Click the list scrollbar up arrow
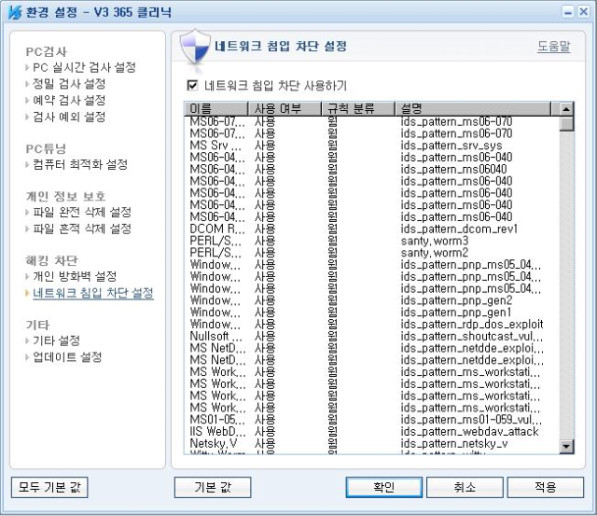This screenshot has width=597, height=516. [x=567, y=109]
